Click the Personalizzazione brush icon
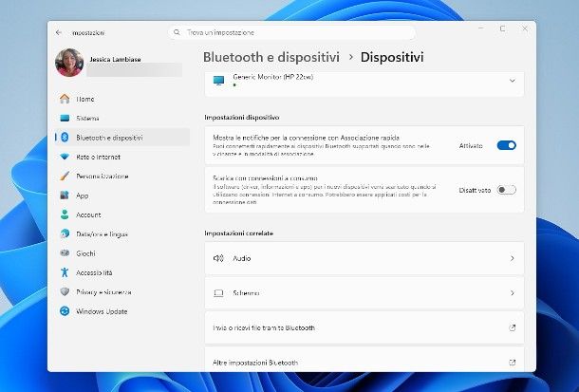 point(65,176)
